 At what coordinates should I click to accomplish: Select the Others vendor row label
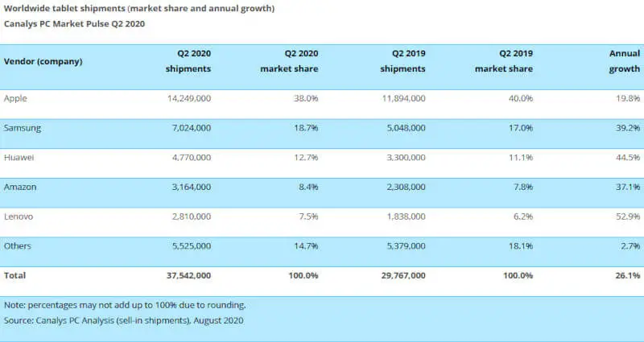click(x=19, y=245)
